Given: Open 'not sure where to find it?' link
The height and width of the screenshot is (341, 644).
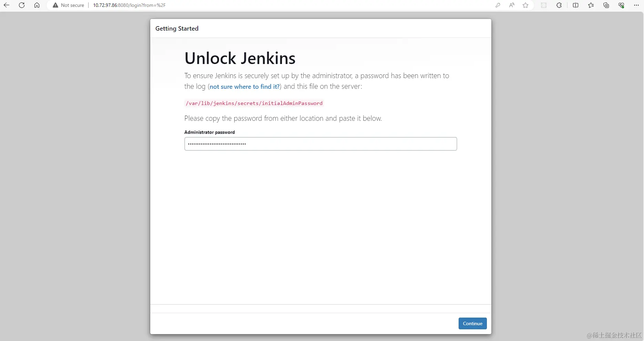Looking at the screenshot, I should [245, 87].
